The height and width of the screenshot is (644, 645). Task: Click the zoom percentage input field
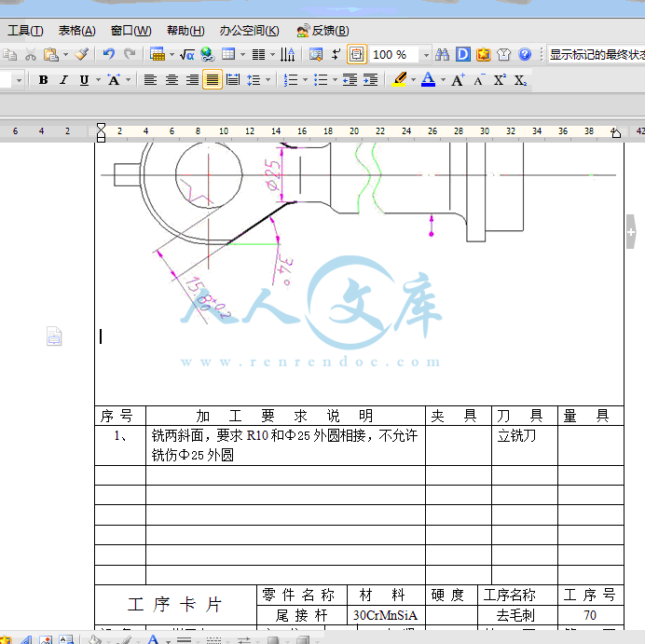click(x=394, y=55)
